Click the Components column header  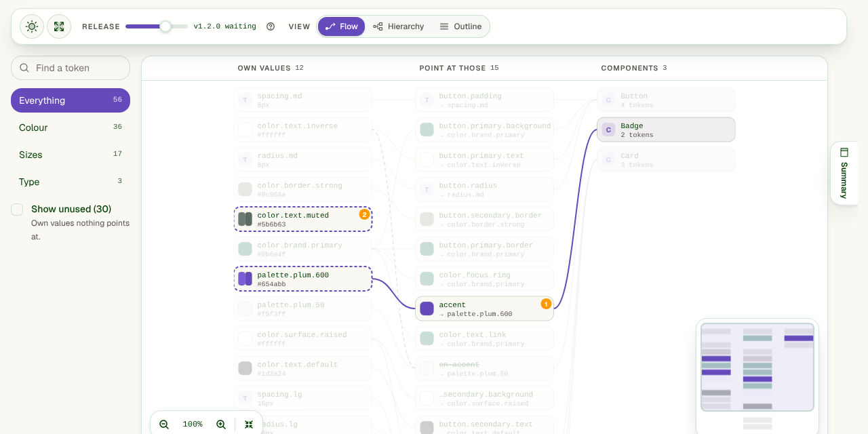click(634, 68)
